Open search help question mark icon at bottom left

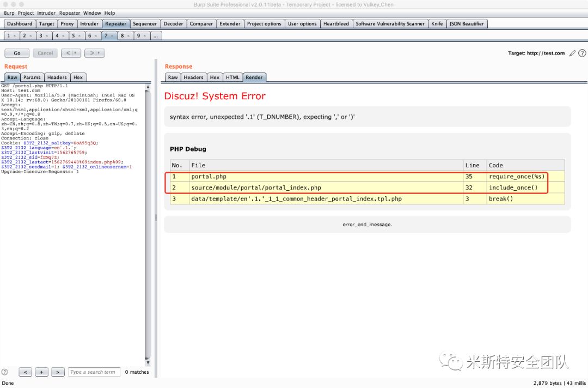[4, 372]
